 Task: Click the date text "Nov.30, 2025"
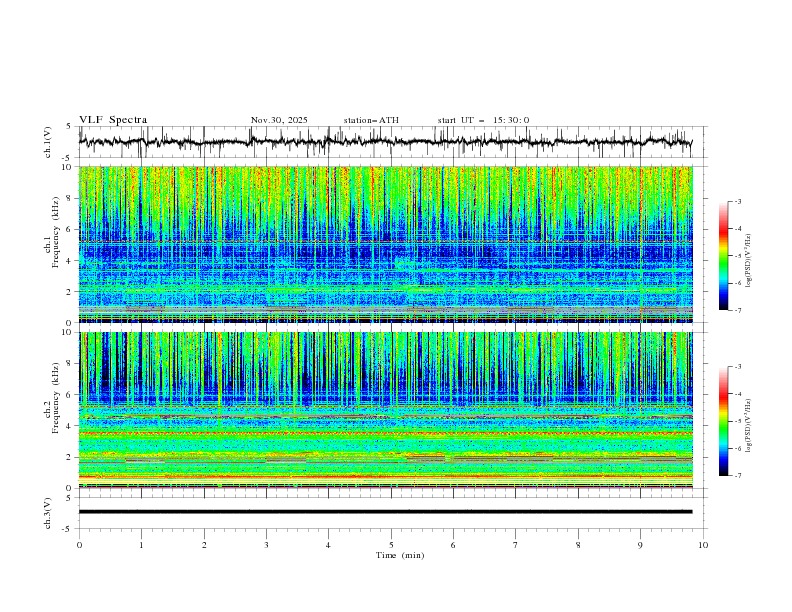pyautogui.click(x=279, y=120)
